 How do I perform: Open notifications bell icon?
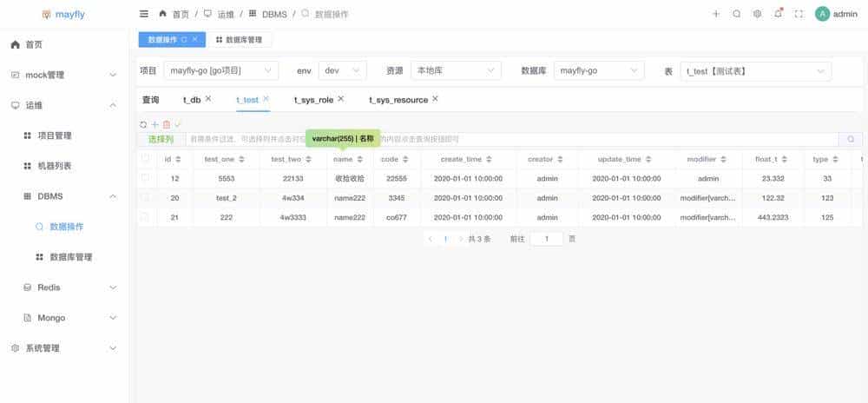click(x=778, y=14)
